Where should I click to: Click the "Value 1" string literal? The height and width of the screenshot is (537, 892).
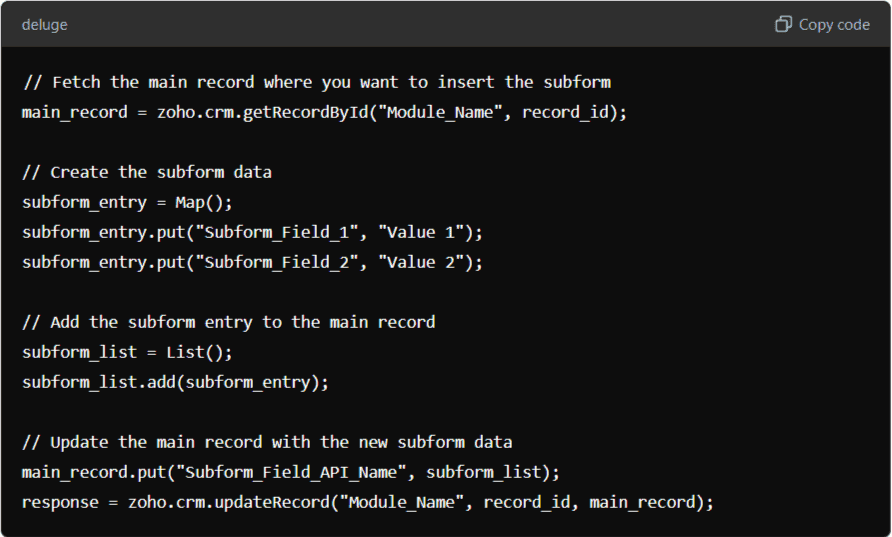tap(422, 232)
